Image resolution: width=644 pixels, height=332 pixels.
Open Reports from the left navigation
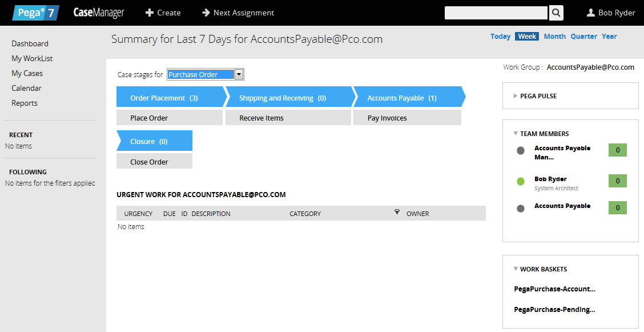(25, 103)
